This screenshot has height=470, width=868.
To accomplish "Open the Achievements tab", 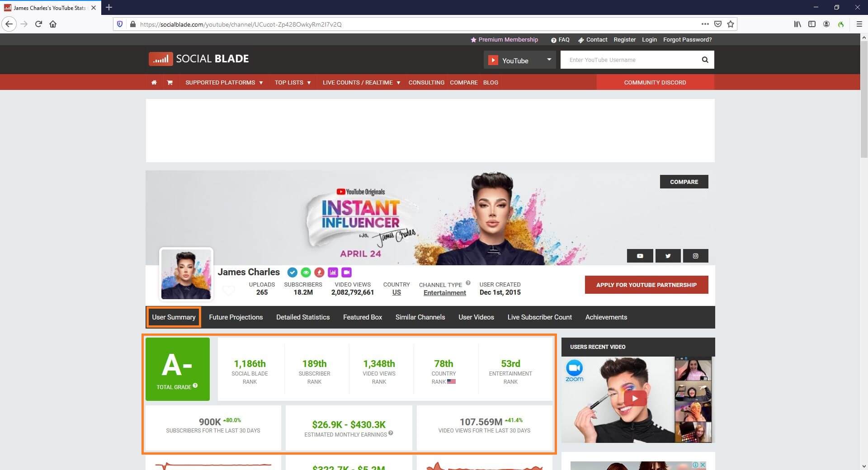I will (x=606, y=317).
